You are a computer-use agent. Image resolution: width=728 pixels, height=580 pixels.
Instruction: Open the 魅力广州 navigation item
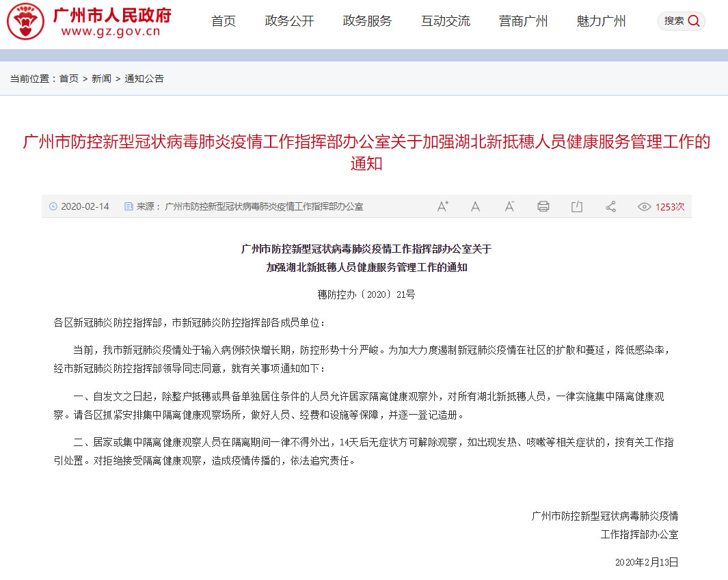click(602, 21)
